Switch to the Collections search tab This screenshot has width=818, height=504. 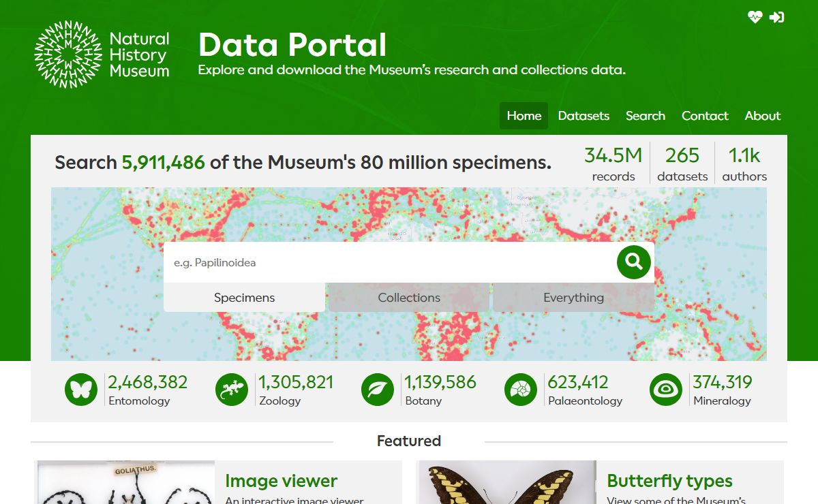409,298
